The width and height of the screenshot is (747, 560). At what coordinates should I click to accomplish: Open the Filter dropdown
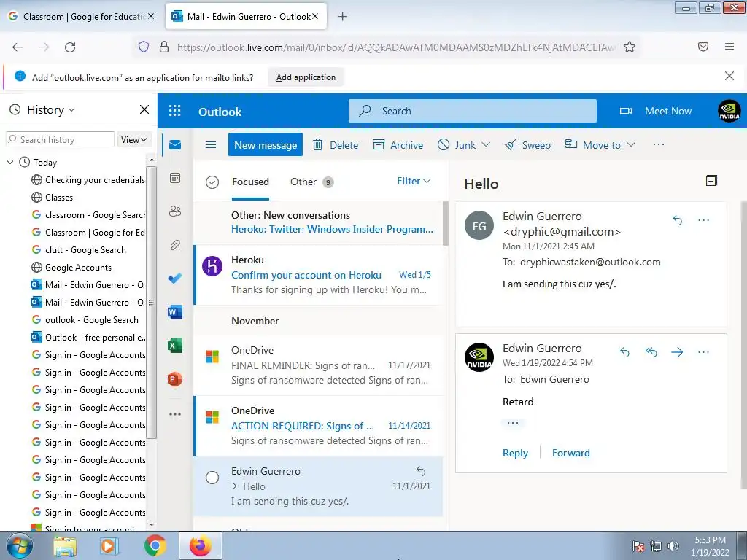[414, 181]
